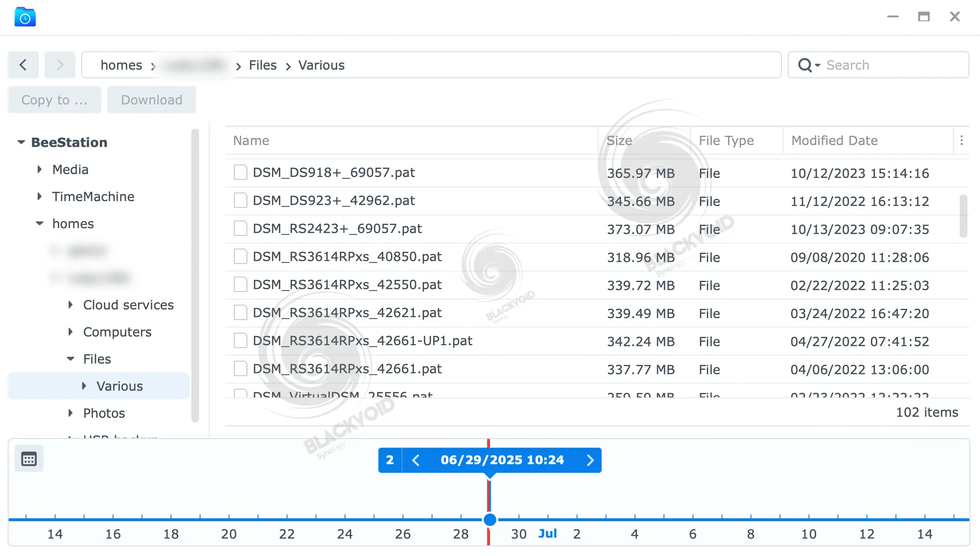Expand the TimeMachine folder arrow

40,197
